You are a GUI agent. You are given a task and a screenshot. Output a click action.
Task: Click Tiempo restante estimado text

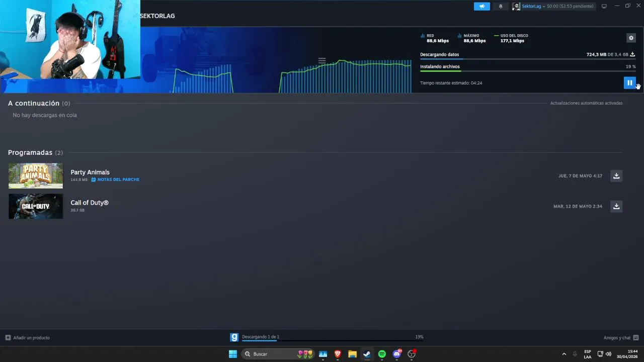451,83
